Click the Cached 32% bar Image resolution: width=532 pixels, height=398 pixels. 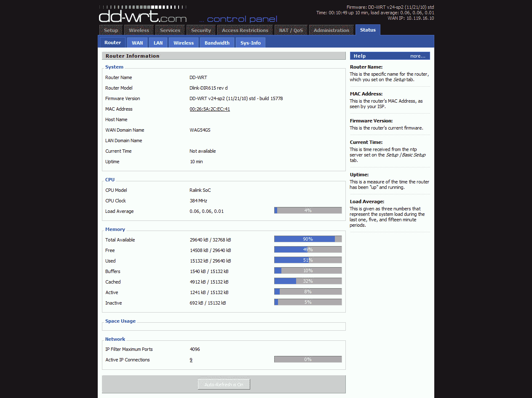click(308, 281)
